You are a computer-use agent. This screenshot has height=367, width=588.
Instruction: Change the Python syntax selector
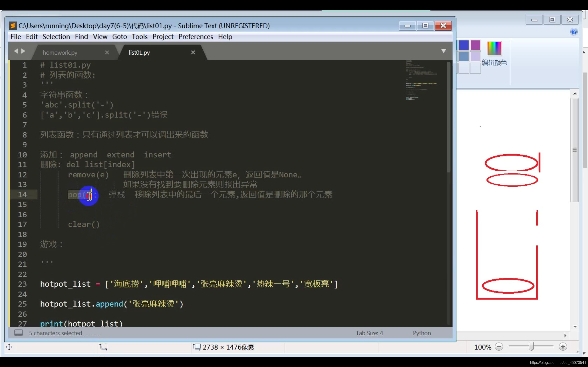click(421, 333)
